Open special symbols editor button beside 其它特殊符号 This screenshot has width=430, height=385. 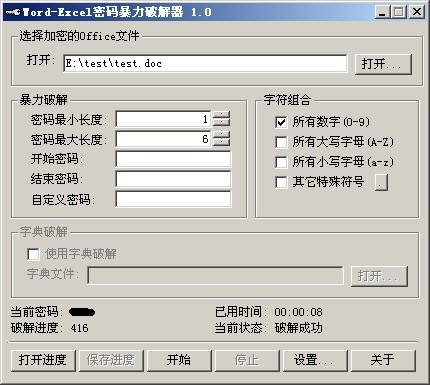click(x=381, y=182)
